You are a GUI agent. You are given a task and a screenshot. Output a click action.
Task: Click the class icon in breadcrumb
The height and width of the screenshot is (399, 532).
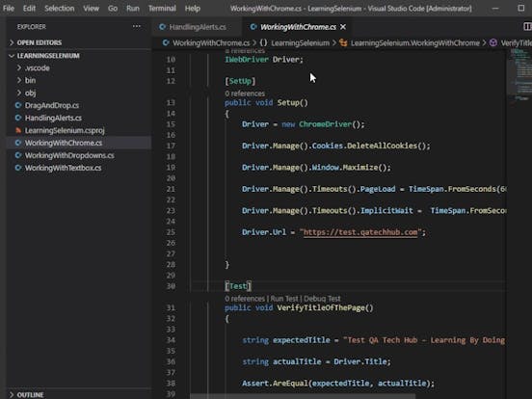343,43
